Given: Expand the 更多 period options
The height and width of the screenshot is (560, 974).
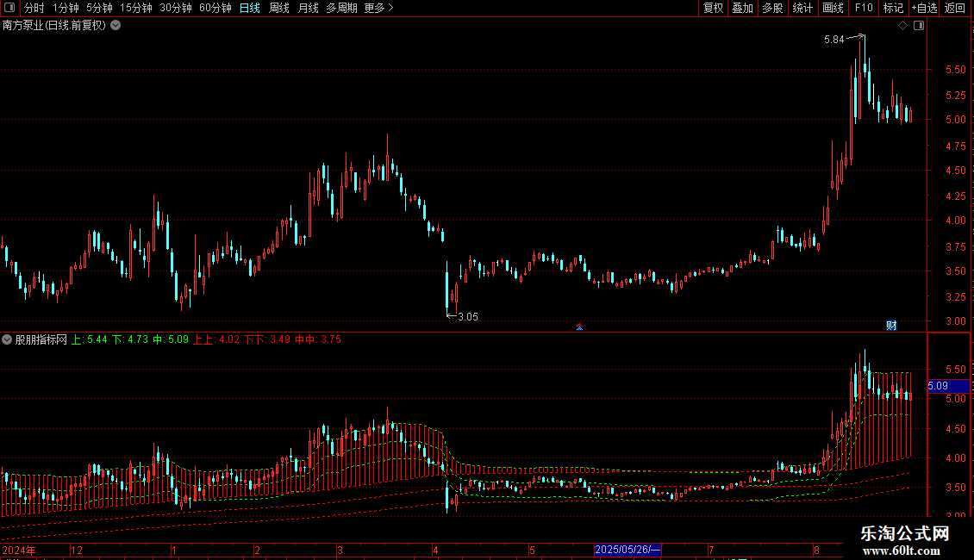Looking at the screenshot, I should (379, 8).
